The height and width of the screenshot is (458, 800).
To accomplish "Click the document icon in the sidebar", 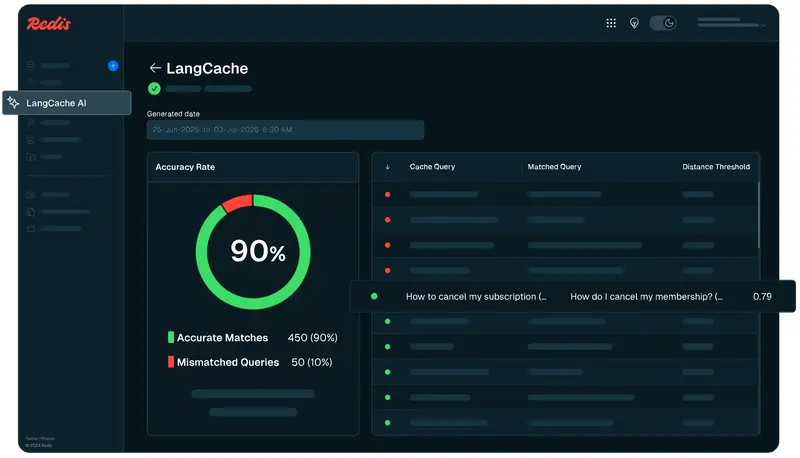I will [x=31, y=211].
